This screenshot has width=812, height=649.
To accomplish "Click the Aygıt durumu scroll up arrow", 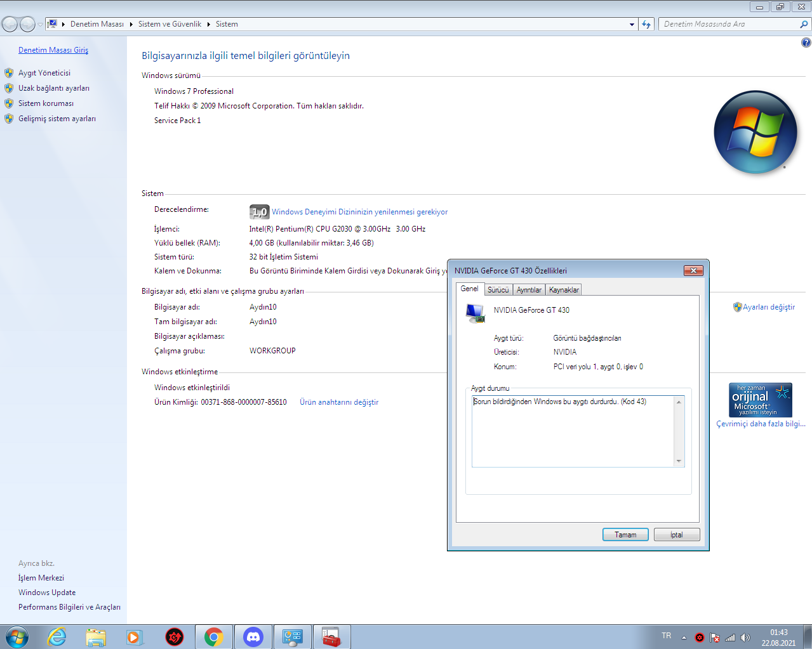I will click(x=679, y=402).
